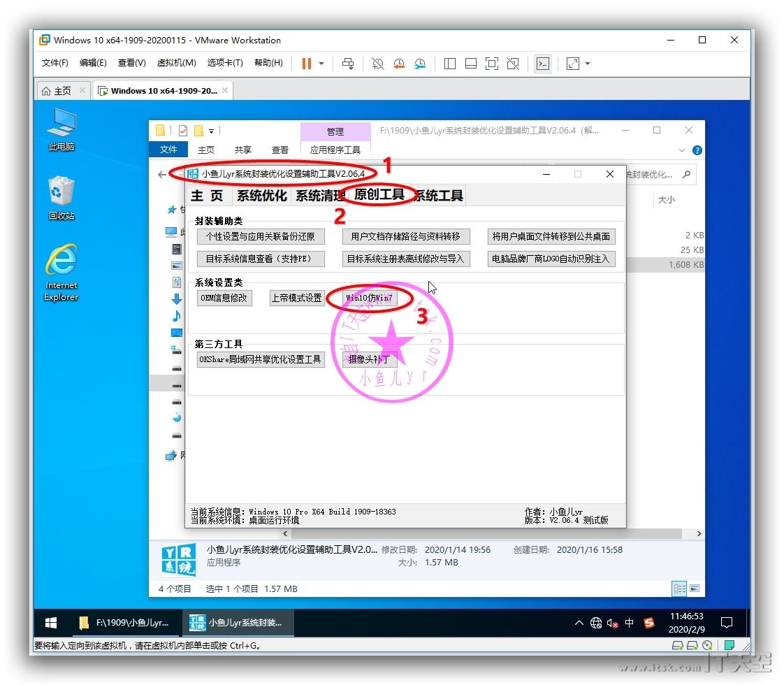
Task: Click 将用户桌面文件转移到公共桌面 button
Action: click(x=551, y=236)
